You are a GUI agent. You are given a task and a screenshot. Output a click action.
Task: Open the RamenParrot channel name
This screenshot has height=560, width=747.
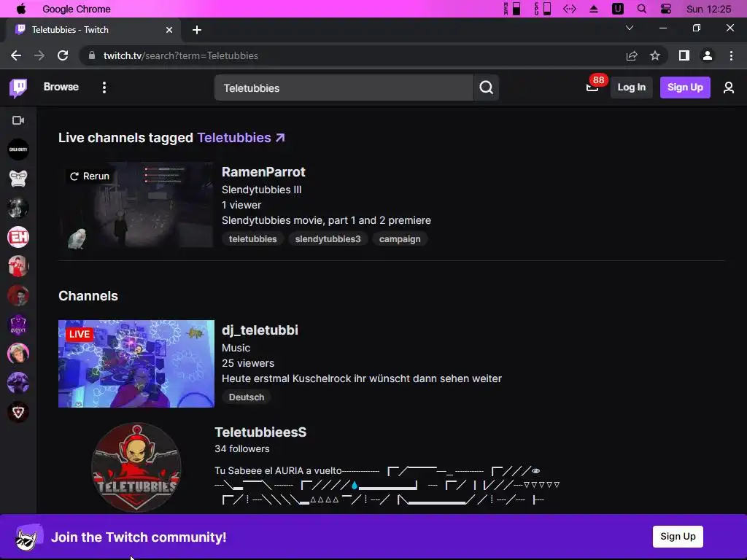point(263,172)
